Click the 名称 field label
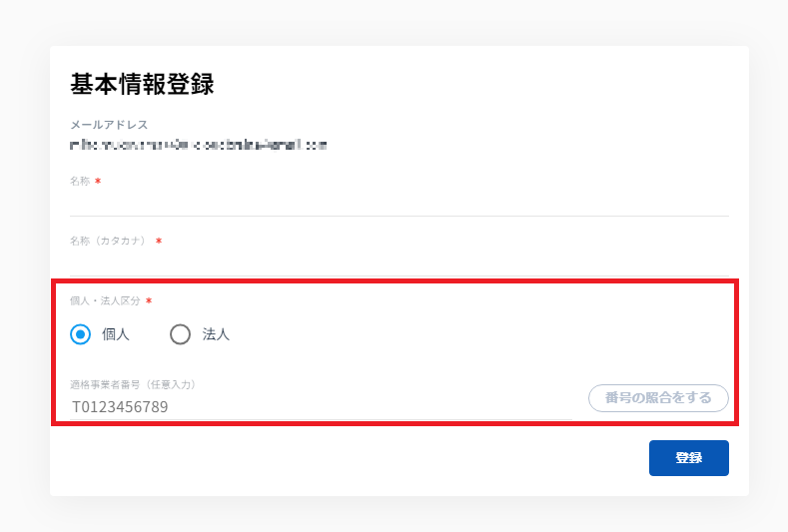This screenshot has width=788, height=532. pos(79,182)
